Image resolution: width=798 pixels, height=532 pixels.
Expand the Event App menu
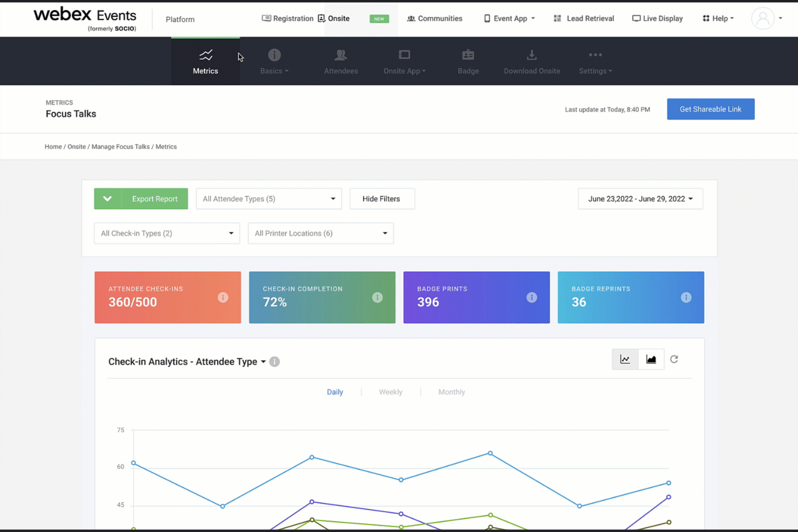click(x=510, y=18)
